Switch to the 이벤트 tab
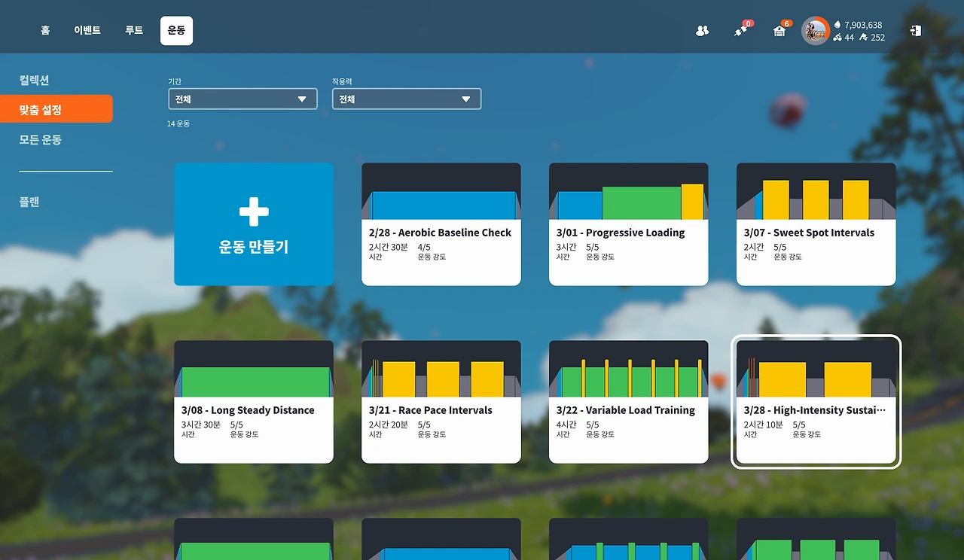 point(87,31)
